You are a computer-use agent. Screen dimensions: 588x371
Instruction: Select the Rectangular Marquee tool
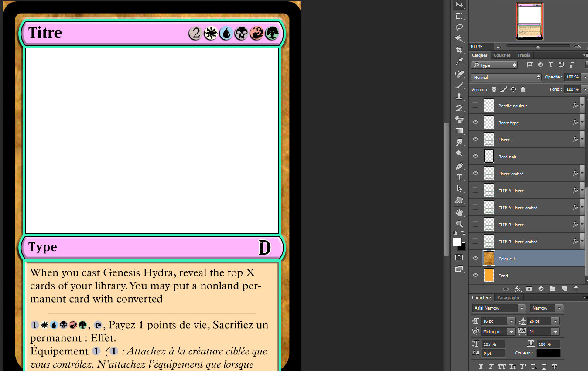tap(459, 16)
